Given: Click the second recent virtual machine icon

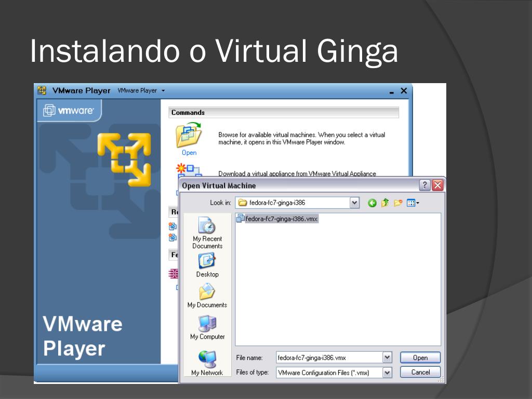Looking at the screenshot, I should 172,237.
